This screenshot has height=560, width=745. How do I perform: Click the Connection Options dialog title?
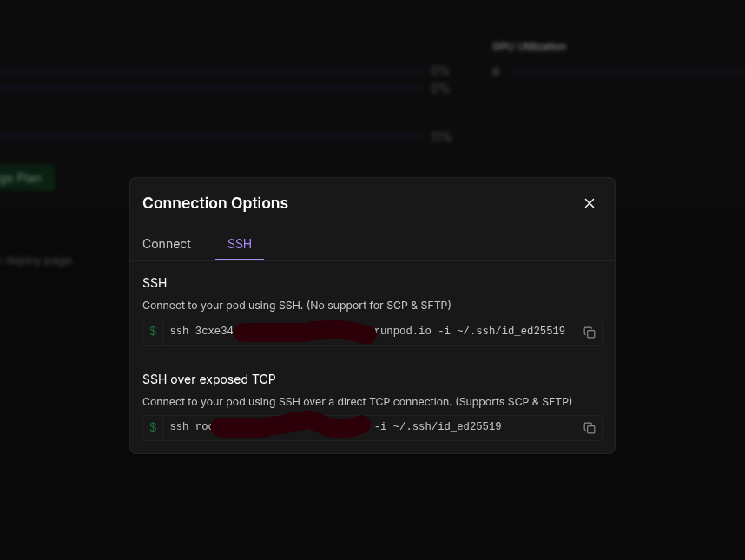click(x=215, y=203)
